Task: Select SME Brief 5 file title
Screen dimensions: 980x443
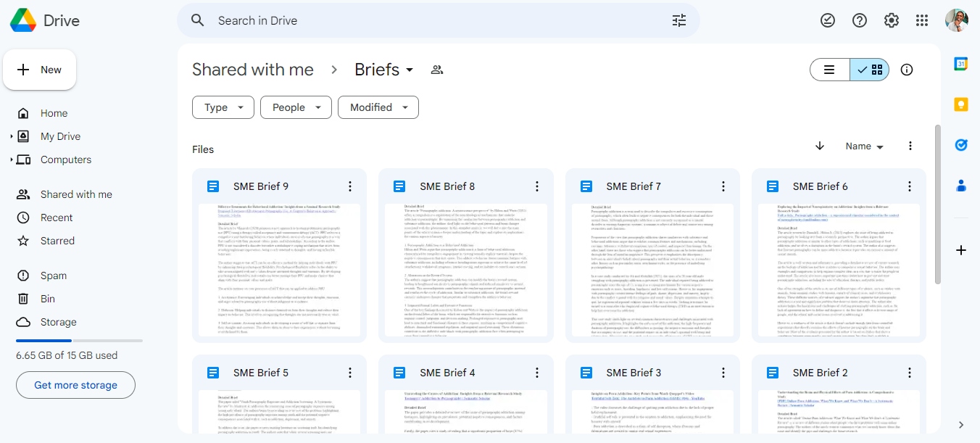Action: [x=261, y=373]
